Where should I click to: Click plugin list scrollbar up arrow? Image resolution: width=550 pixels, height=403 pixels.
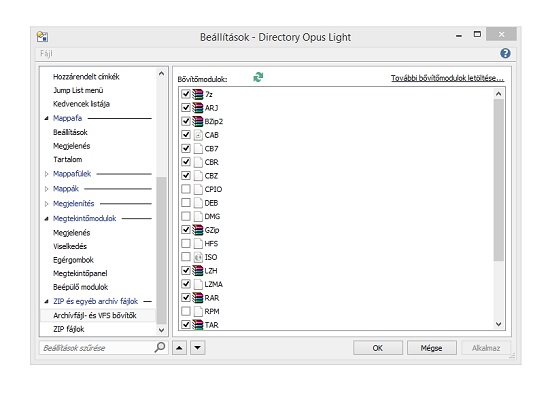498,94
